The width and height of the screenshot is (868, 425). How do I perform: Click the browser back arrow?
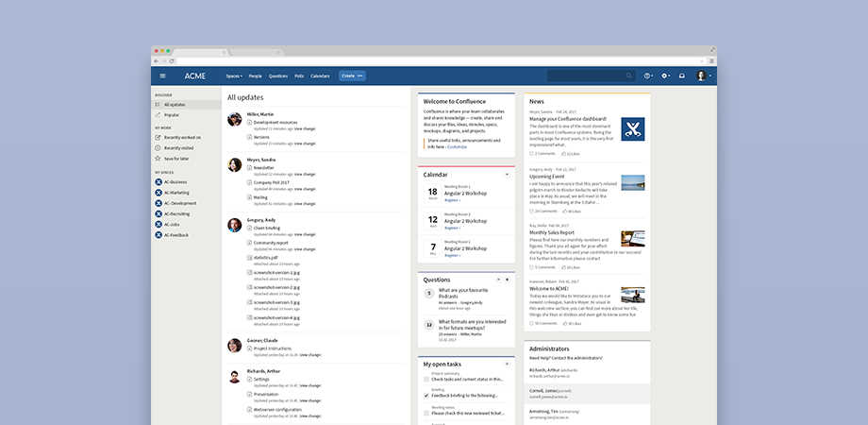(156, 61)
